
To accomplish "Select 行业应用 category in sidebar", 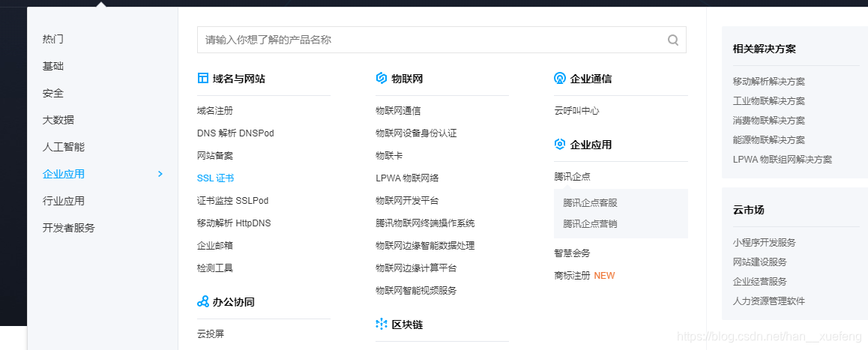I will click(64, 201).
